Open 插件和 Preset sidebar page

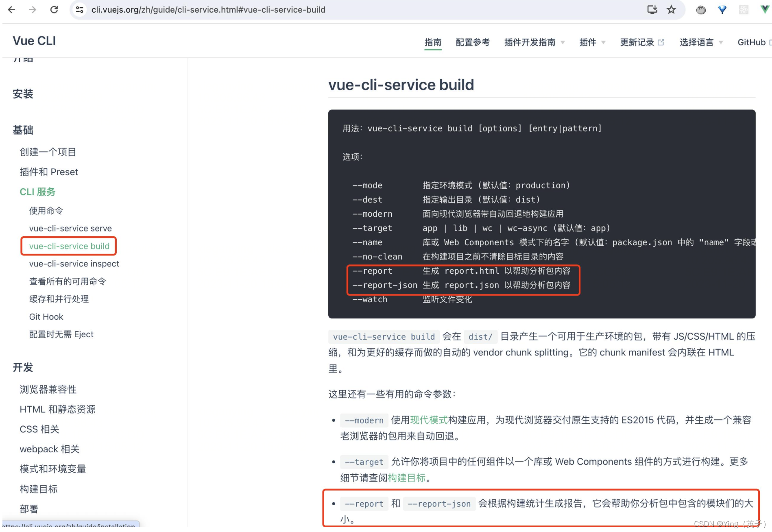pos(49,172)
